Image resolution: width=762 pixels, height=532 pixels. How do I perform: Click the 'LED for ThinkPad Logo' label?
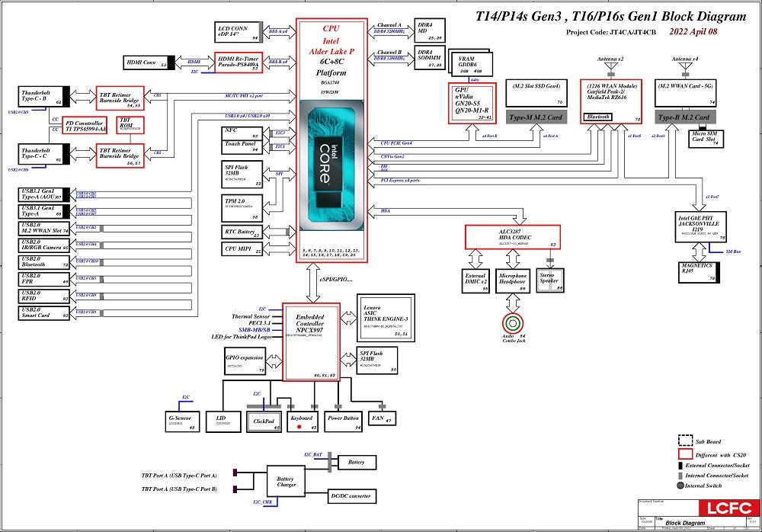pos(242,337)
